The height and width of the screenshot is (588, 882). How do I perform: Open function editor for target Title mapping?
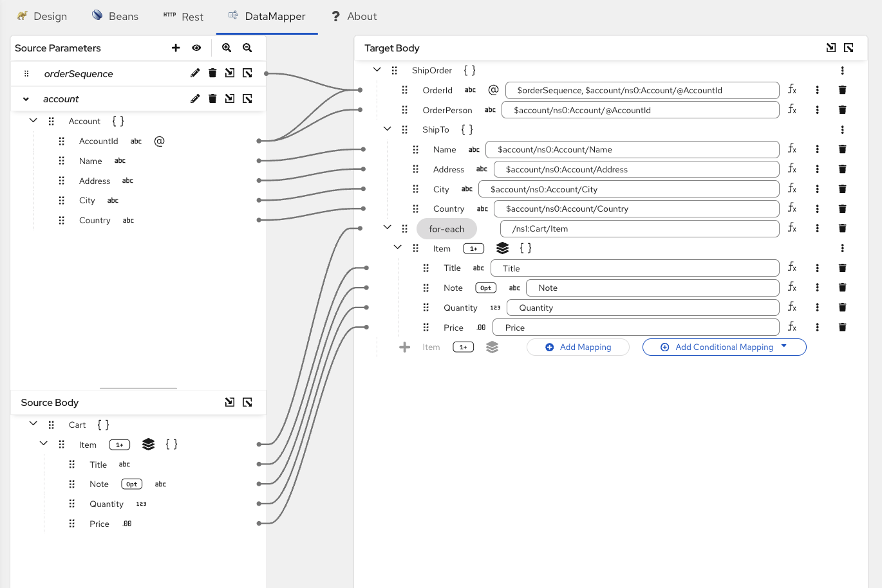792,268
